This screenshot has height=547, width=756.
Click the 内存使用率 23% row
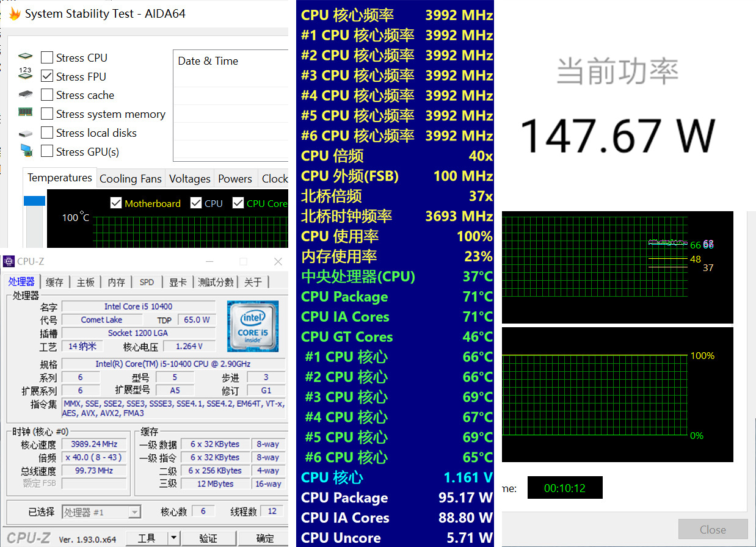(x=397, y=256)
